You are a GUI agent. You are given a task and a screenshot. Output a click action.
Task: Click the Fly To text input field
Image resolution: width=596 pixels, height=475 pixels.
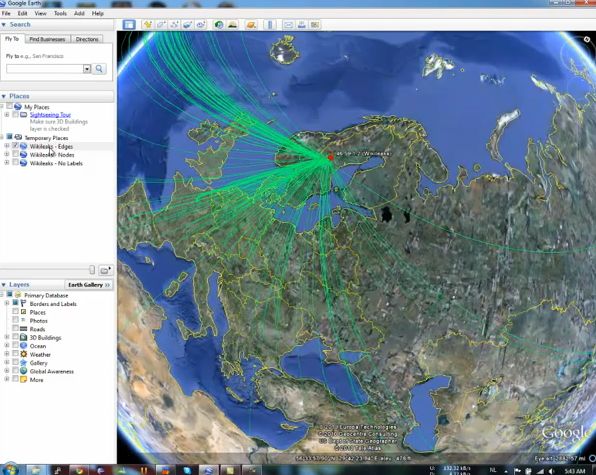point(45,69)
